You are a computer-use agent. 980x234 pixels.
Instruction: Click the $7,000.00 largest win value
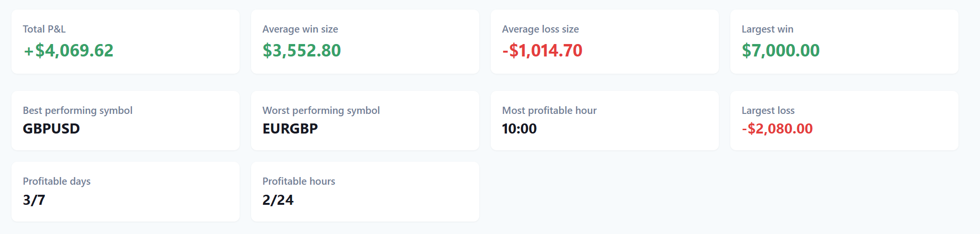point(781,50)
